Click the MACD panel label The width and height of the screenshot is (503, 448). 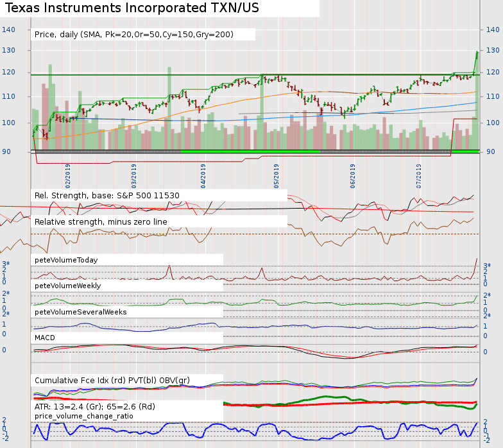(45, 338)
